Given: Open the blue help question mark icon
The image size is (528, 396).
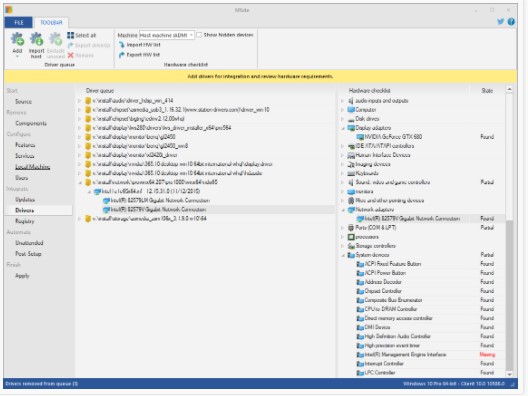Looking at the screenshot, I should tap(511, 22).
